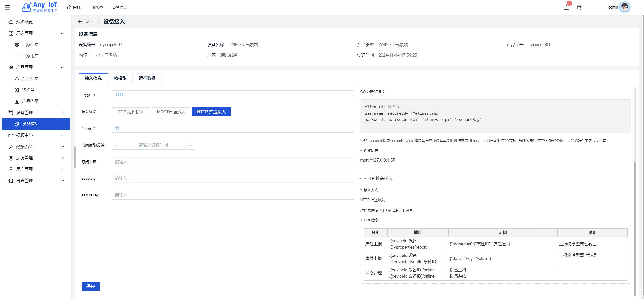Click the 厂家信息 globe icon
Screen dimensions: 644x302
tap(17, 45)
